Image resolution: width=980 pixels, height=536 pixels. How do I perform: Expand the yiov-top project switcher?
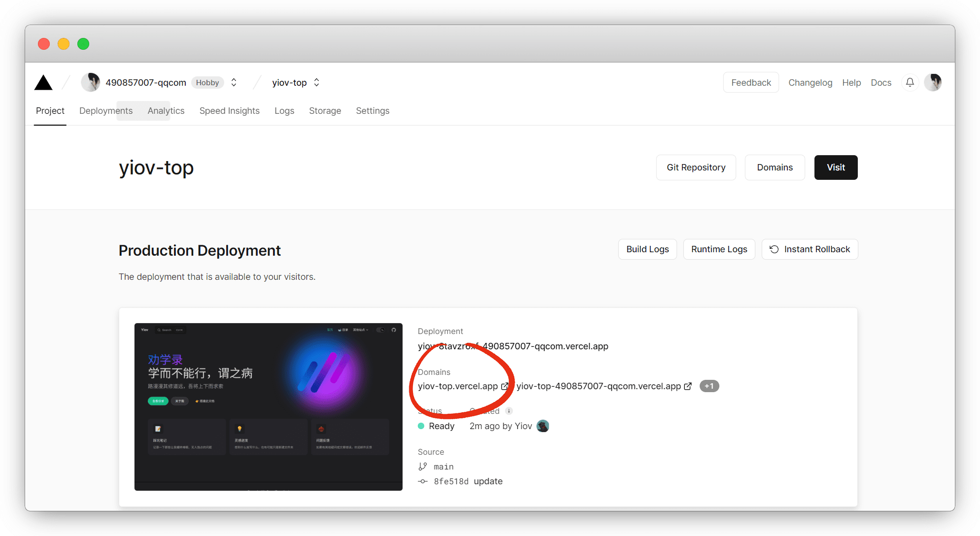coord(317,82)
